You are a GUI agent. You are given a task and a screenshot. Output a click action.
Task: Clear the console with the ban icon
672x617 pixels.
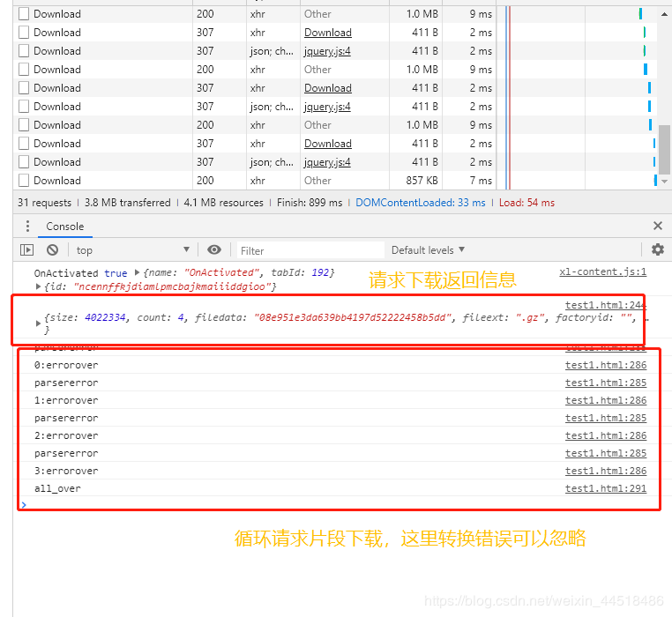pos(52,250)
